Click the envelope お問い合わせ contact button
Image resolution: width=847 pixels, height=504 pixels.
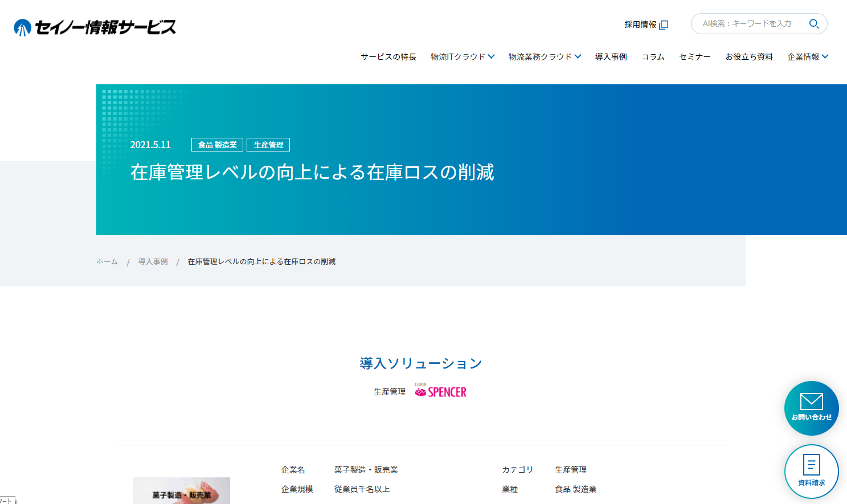811,408
